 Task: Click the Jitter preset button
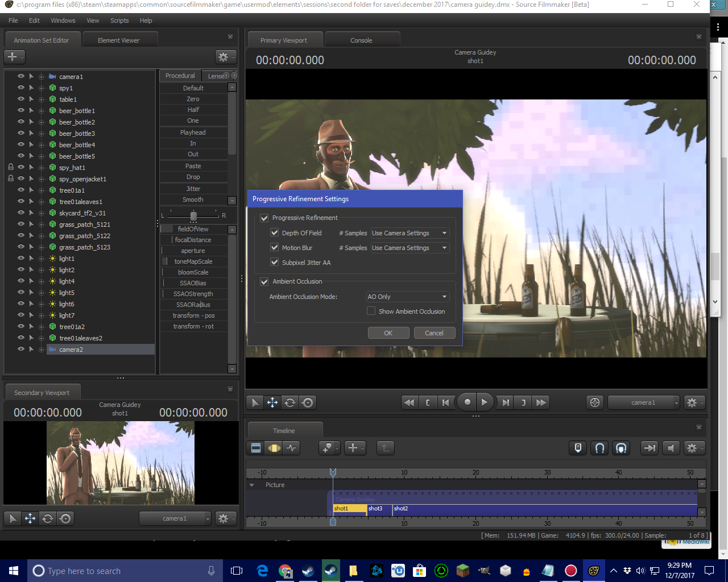(x=193, y=189)
